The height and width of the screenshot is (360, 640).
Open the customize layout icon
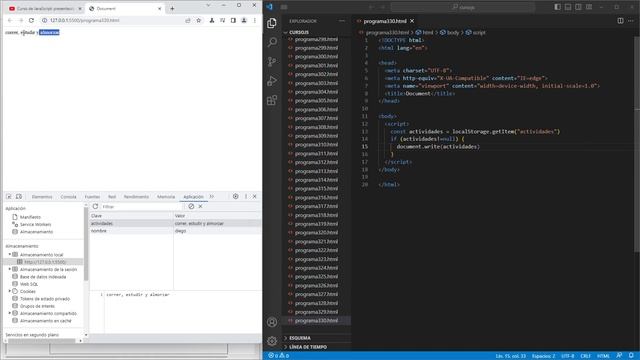click(589, 7)
